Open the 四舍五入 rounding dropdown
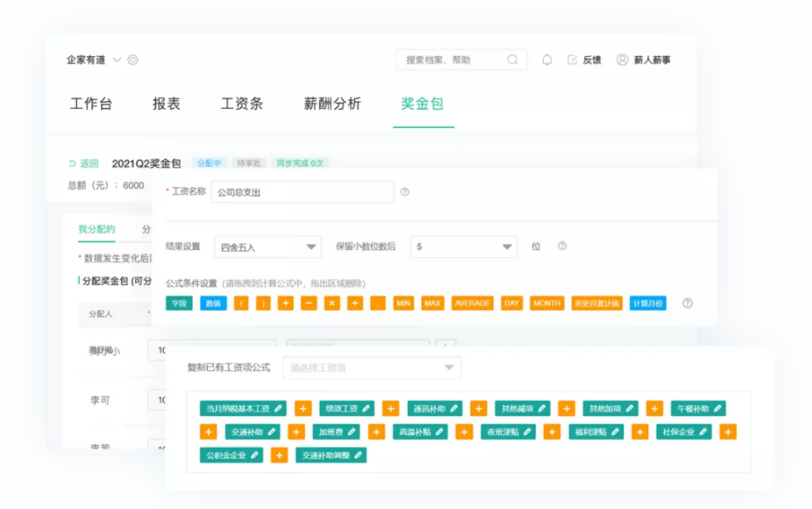812x509 pixels. (x=268, y=247)
